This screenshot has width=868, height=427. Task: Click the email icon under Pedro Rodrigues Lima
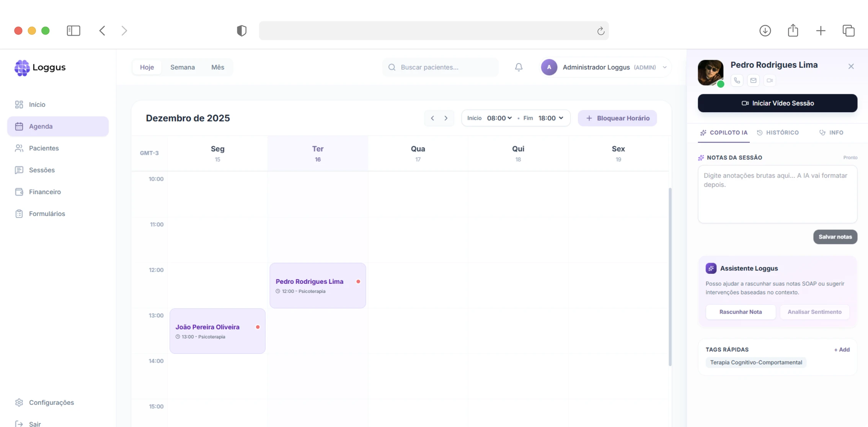coord(753,80)
